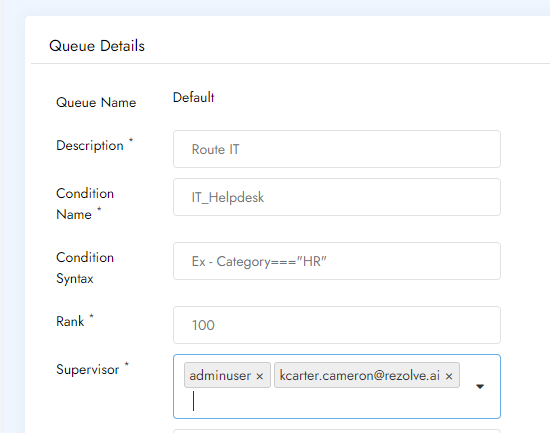The height and width of the screenshot is (433, 550).
Task: Focus the Description input with Route IT
Action: tap(337, 149)
